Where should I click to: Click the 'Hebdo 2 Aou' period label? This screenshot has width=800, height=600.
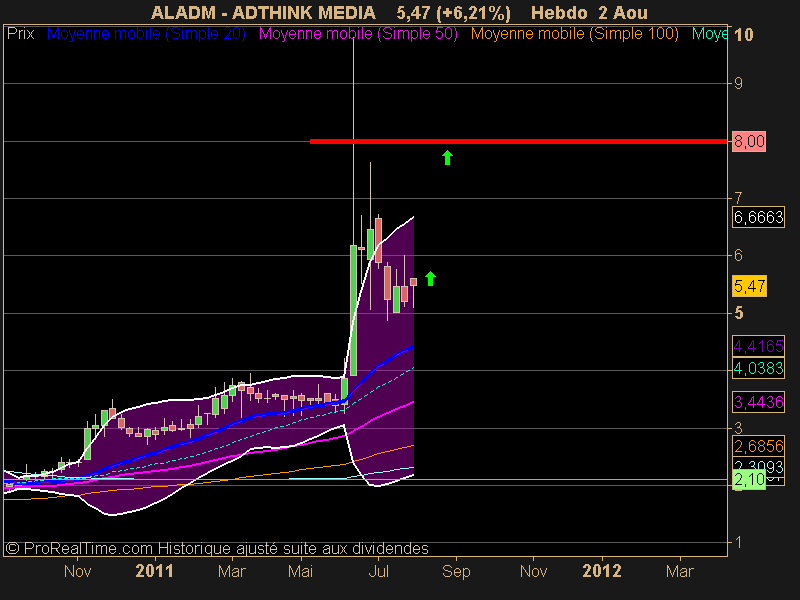coord(589,13)
